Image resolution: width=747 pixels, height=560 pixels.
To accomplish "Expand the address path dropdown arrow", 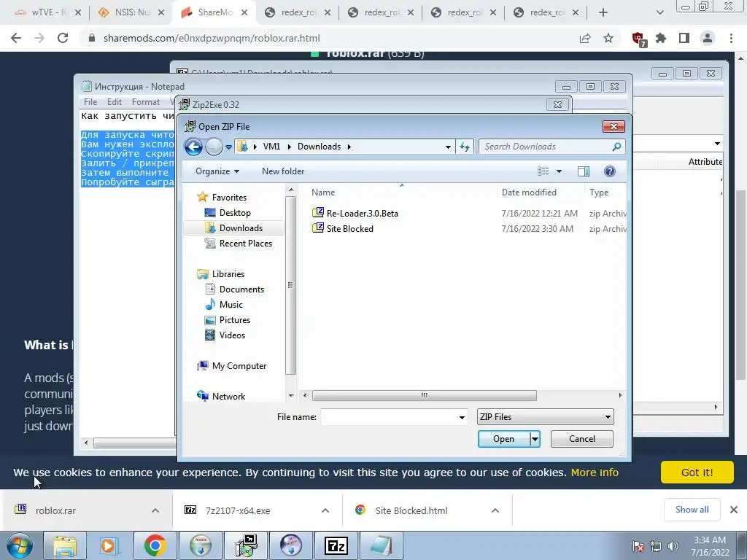I will click(448, 147).
